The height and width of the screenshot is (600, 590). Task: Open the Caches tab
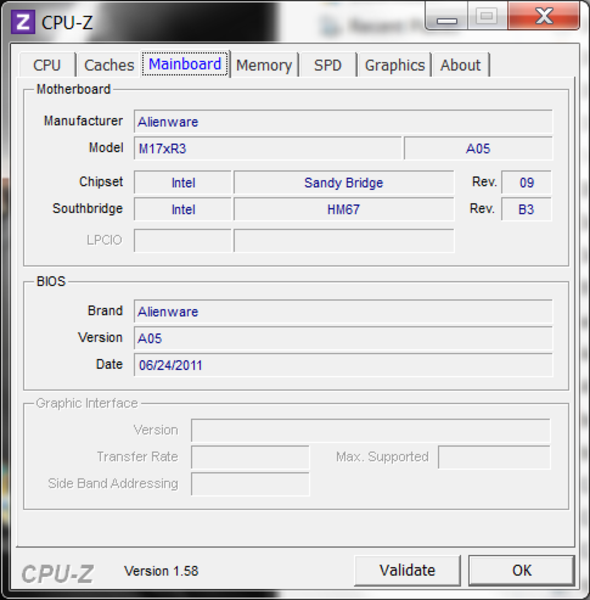click(109, 65)
